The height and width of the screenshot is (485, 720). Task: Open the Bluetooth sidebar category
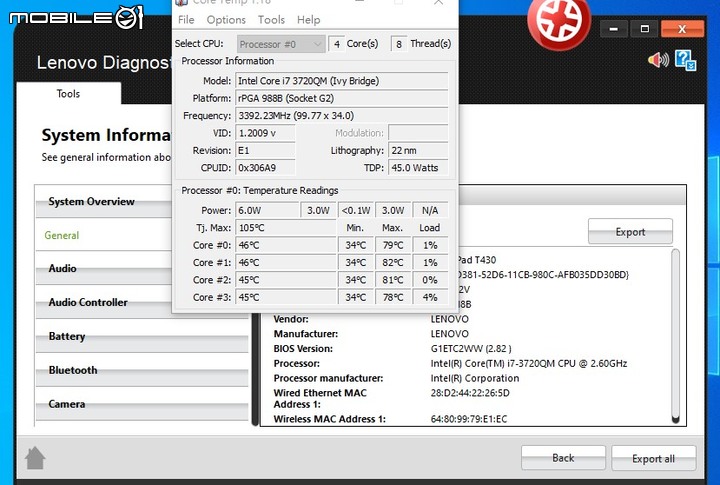[142, 370]
